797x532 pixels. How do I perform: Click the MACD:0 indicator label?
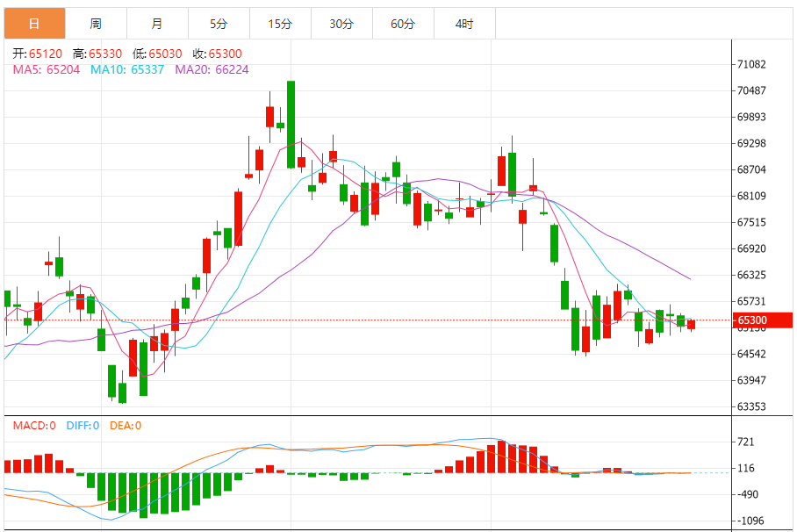tap(34, 426)
